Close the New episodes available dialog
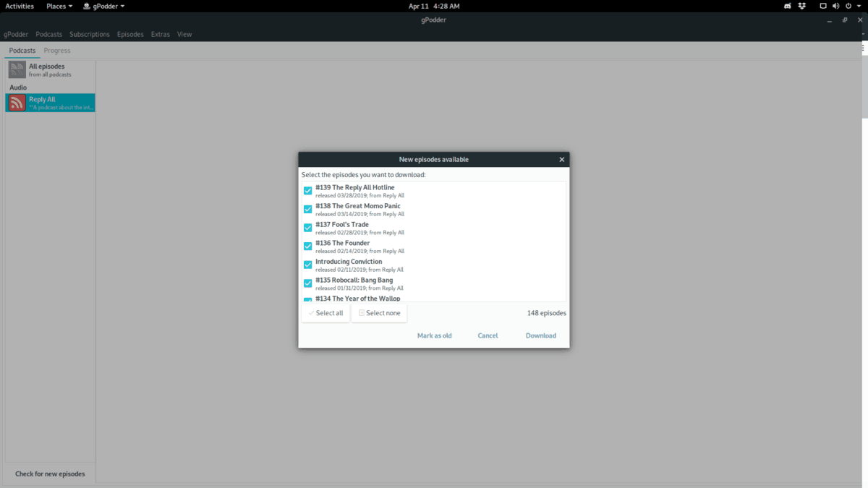Image resolution: width=868 pixels, height=488 pixels. coord(562,159)
